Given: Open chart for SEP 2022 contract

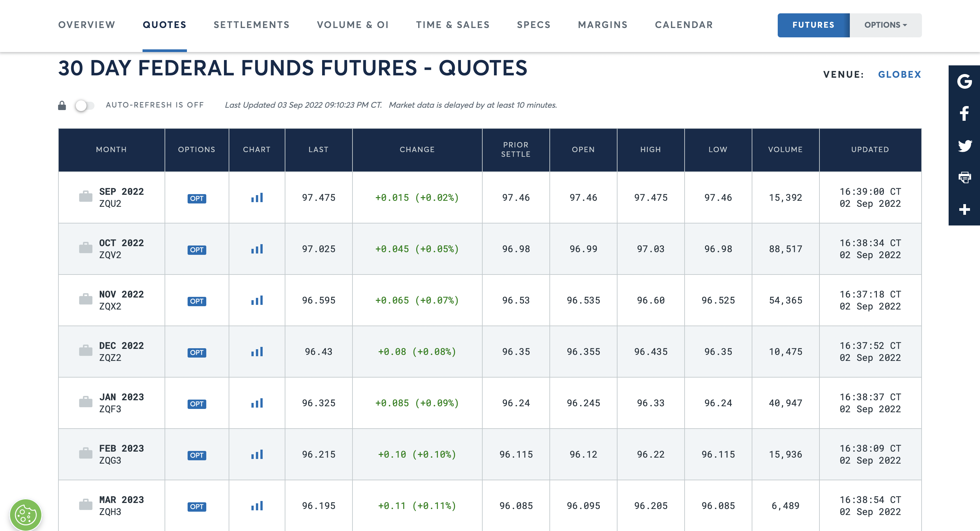Looking at the screenshot, I should point(257,198).
